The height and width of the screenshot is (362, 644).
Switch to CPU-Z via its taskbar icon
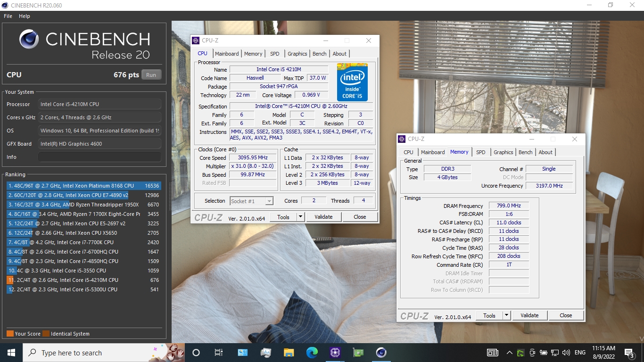click(x=335, y=353)
